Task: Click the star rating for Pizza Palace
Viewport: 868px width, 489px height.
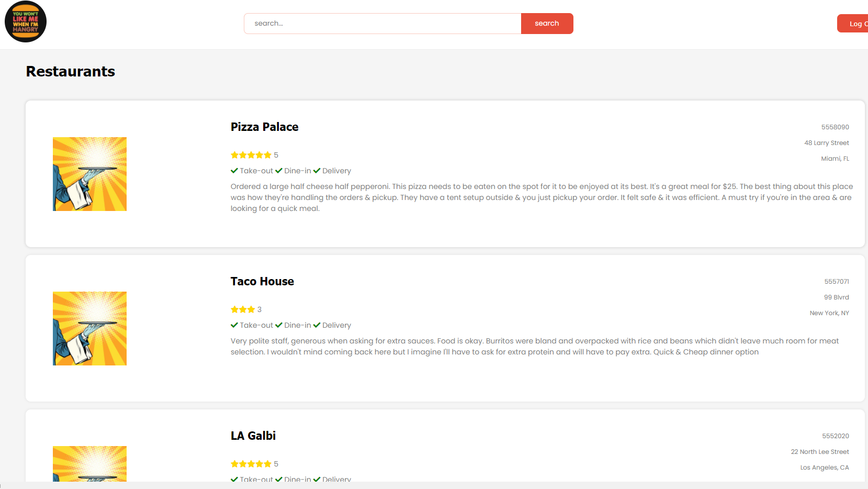Action: click(251, 155)
